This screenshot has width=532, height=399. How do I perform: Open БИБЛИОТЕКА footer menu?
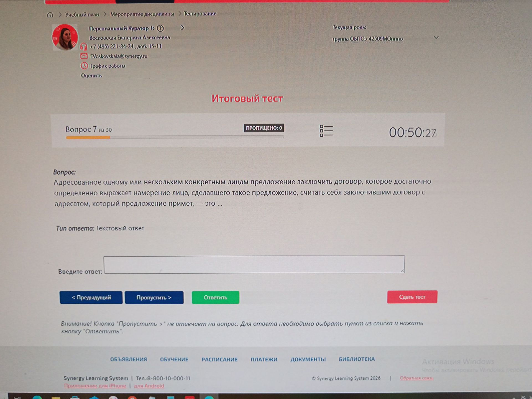[x=357, y=359]
